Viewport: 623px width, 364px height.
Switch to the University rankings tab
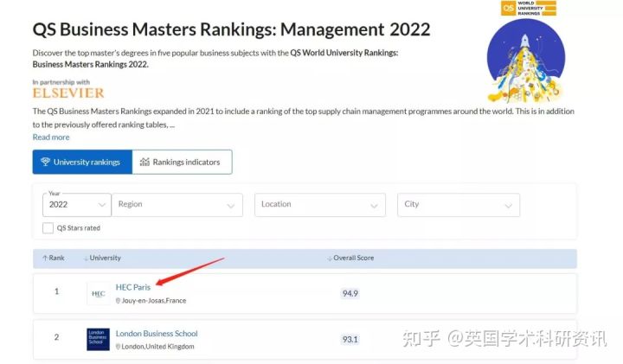(82, 162)
